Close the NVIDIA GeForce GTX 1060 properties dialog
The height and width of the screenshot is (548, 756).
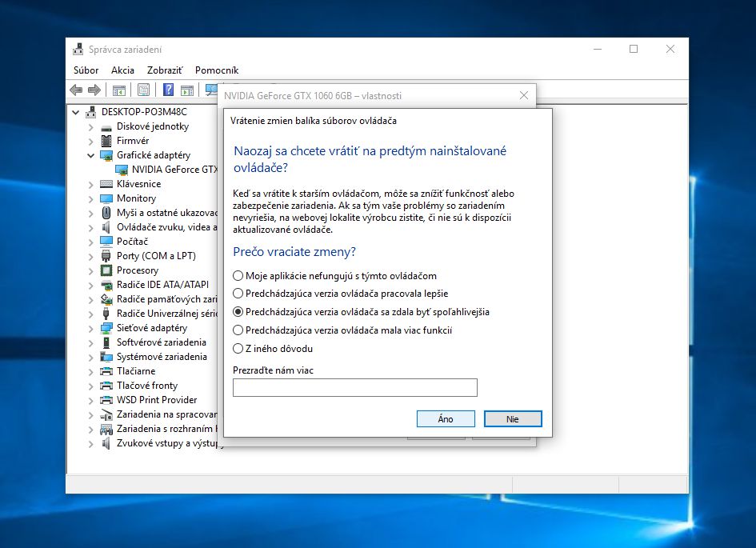[x=524, y=95]
